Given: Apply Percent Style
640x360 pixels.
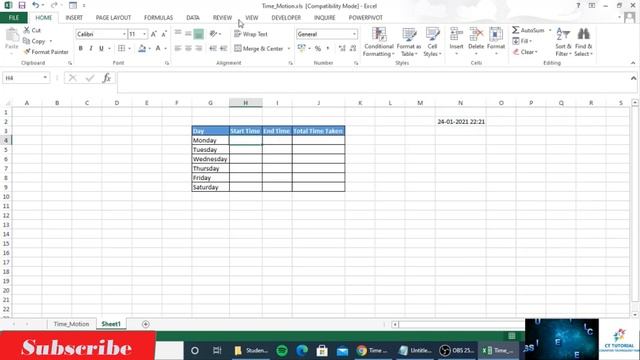Looking at the screenshot, I should 318,48.
